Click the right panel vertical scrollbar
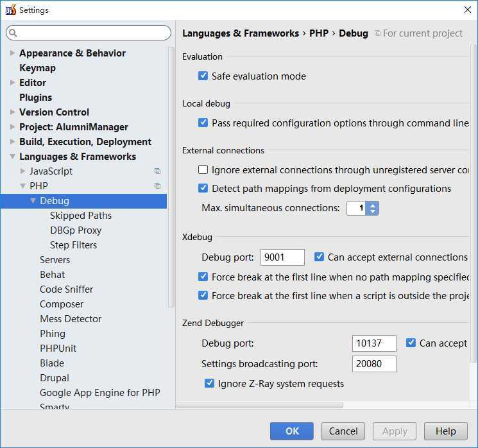This screenshot has width=478, height=448. tap(473, 203)
